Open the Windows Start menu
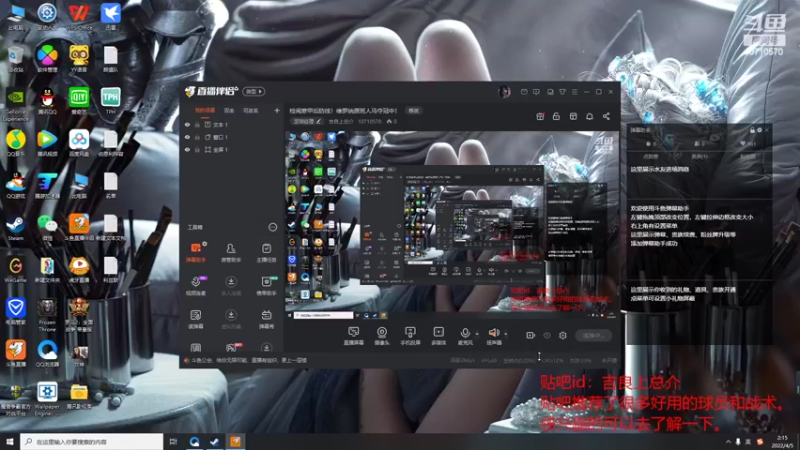The image size is (800, 450). point(9,441)
